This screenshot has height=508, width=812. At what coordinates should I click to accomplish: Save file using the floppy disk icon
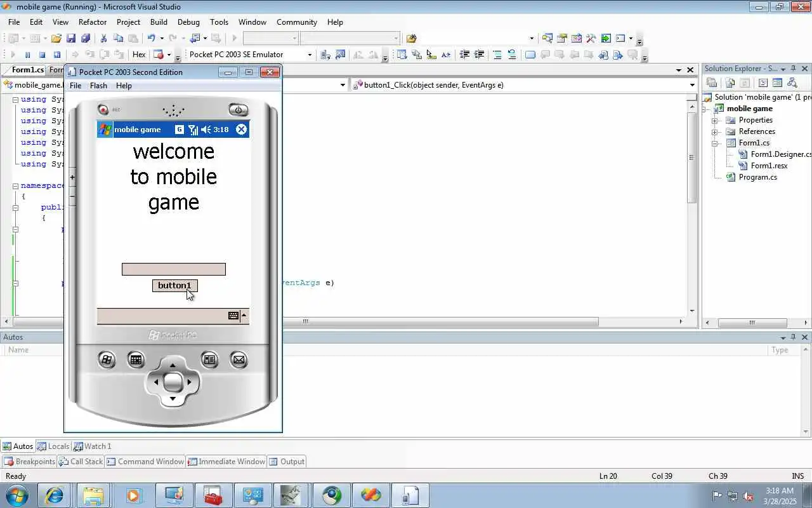click(x=71, y=39)
